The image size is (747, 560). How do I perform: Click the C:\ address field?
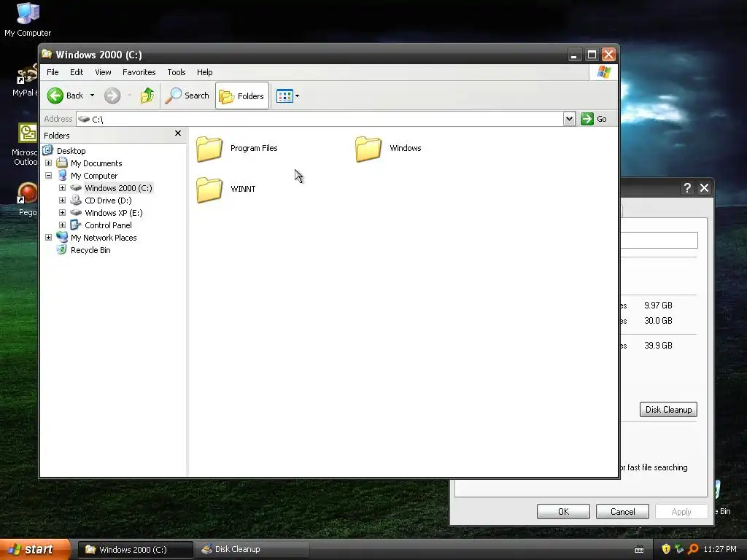point(320,119)
